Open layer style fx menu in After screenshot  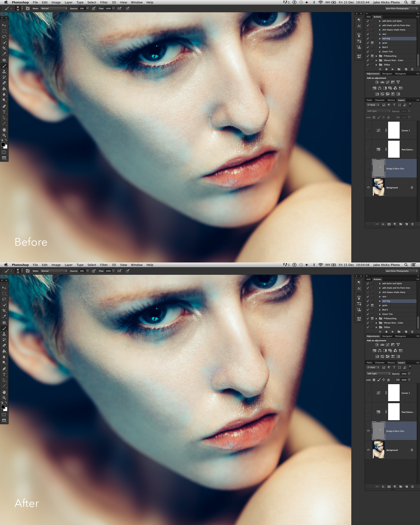pyautogui.click(x=383, y=487)
